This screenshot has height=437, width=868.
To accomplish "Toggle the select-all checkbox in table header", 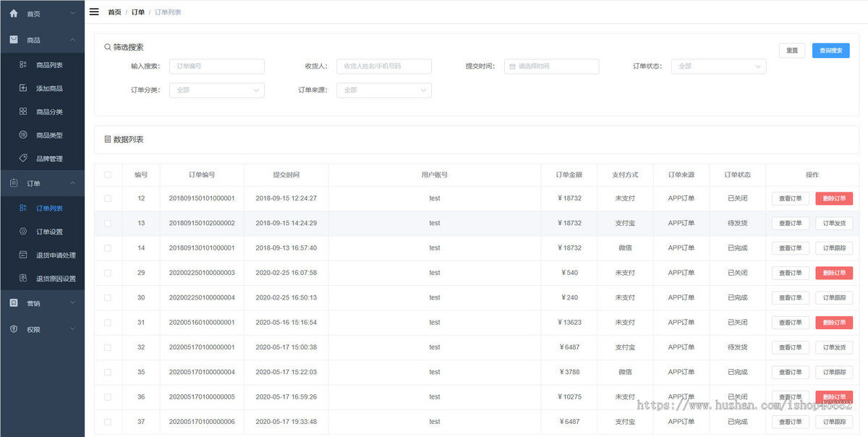I will [x=108, y=174].
